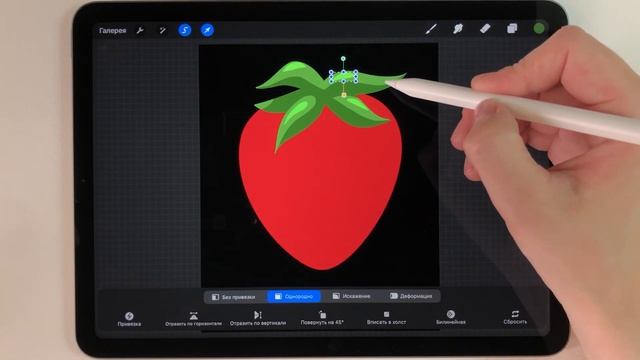The height and width of the screenshot is (360, 640).
Task: Toggle the Selection S tool
Action: tap(184, 30)
